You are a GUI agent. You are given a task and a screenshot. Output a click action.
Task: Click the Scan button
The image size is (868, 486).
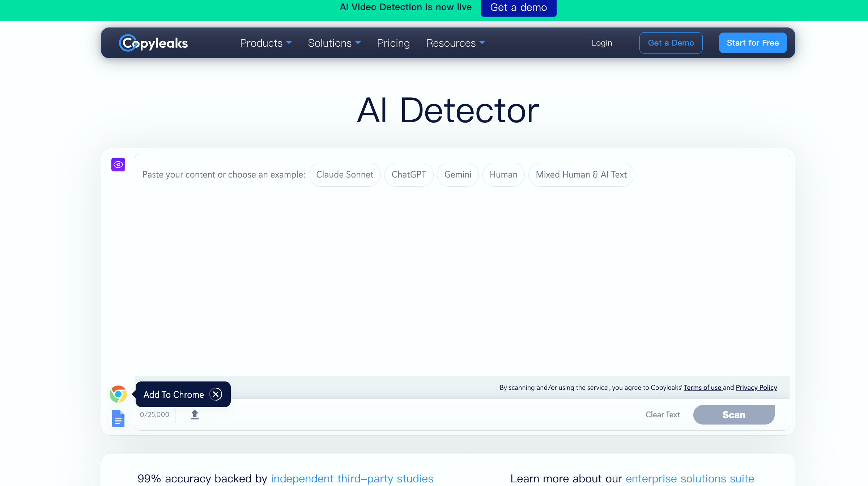tap(734, 415)
